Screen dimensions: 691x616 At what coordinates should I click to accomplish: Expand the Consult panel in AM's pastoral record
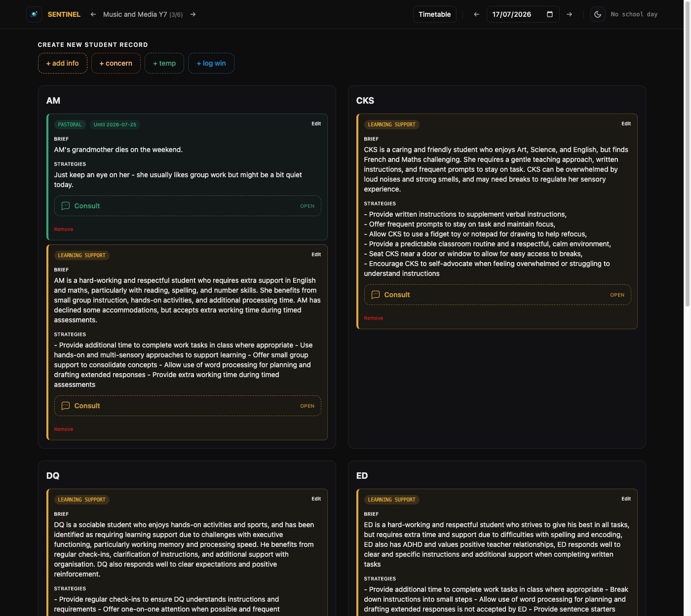pyautogui.click(x=188, y=206)
